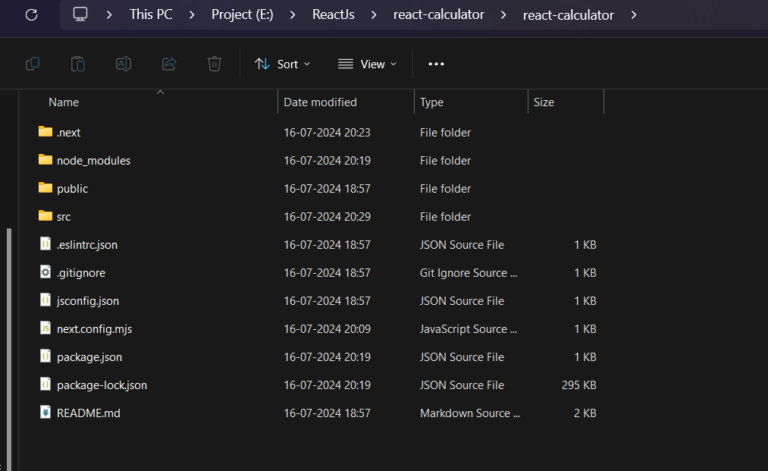
Task: Click the Share toolbar icon
Action: [169, 64]
